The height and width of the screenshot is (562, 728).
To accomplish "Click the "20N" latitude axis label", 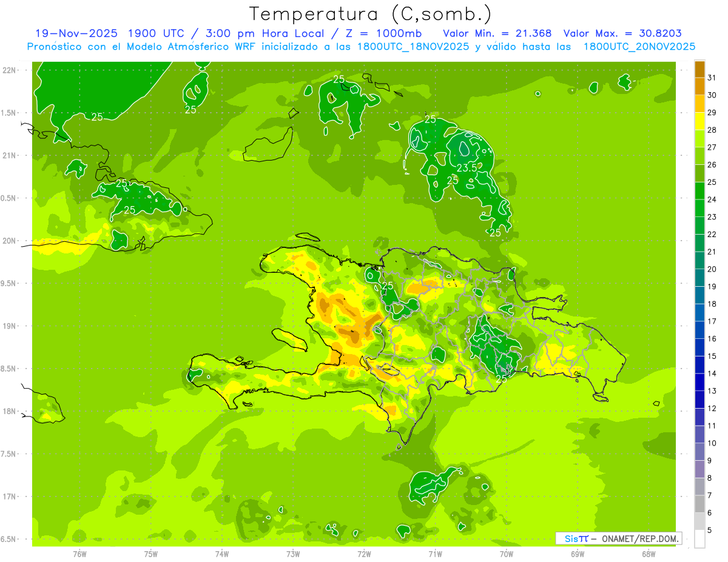I will coord(9,241).
